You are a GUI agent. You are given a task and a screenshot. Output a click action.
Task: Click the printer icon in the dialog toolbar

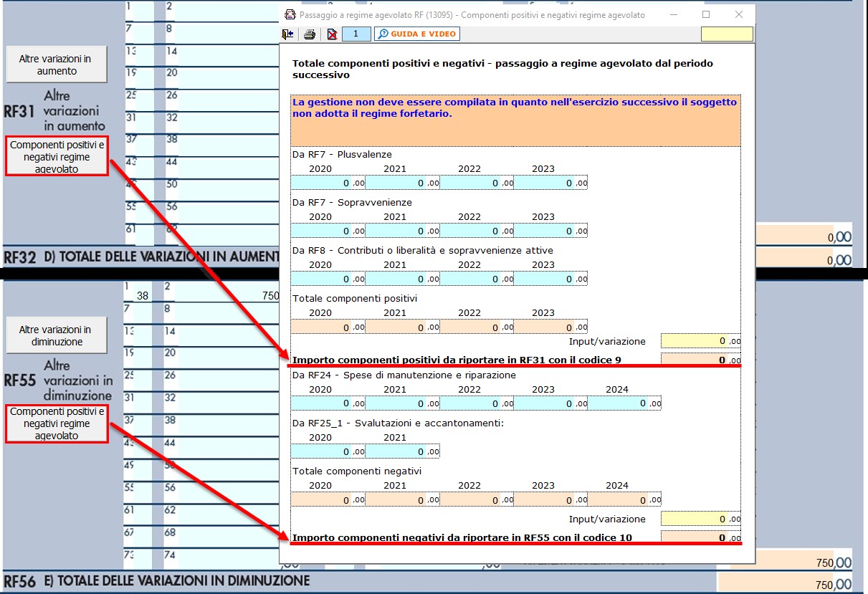tap(310, 34)
